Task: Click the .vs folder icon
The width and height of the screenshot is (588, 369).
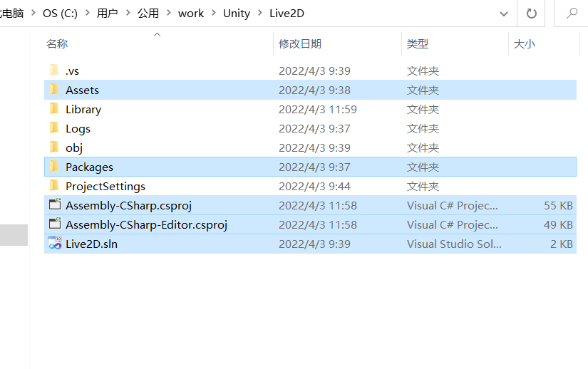Action: point(54,71)
